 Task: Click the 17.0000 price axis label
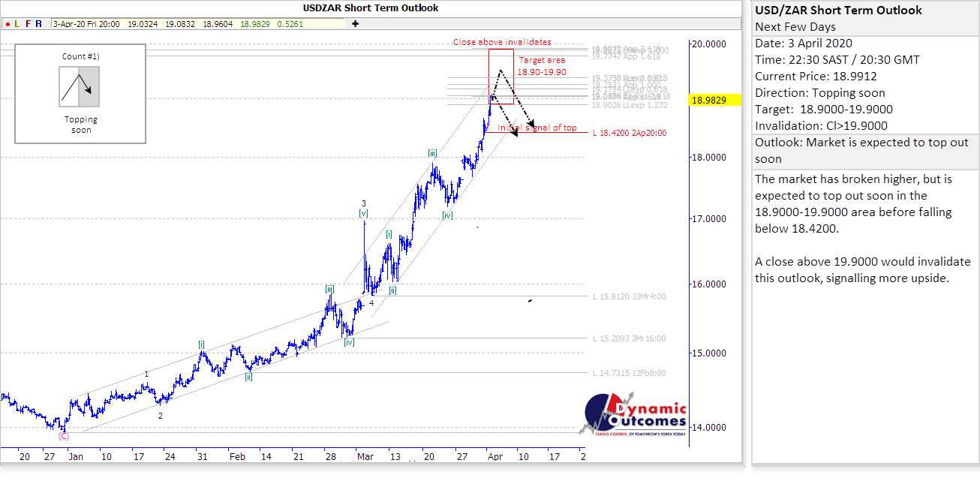[710, 219]
